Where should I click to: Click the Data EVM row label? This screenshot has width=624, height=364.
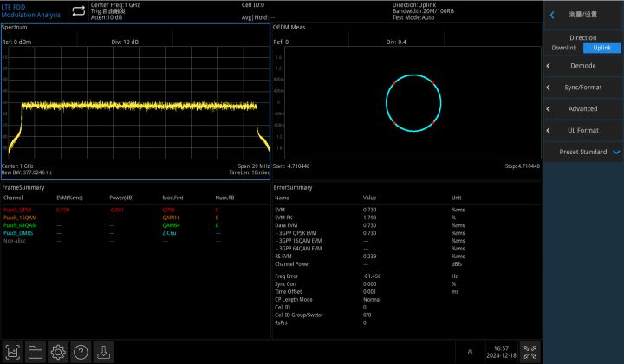[x=286, y=225]
